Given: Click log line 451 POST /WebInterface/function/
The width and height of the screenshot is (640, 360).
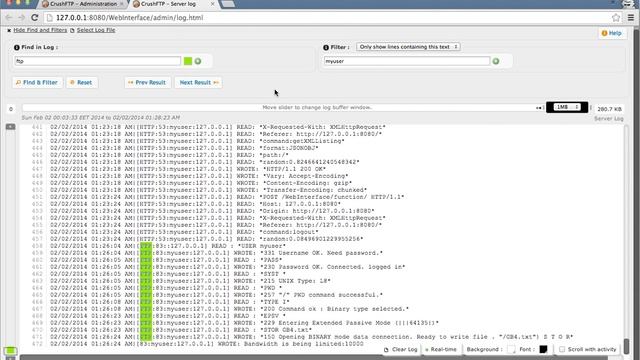Looking at the screenshot, I should click(227, 197).
